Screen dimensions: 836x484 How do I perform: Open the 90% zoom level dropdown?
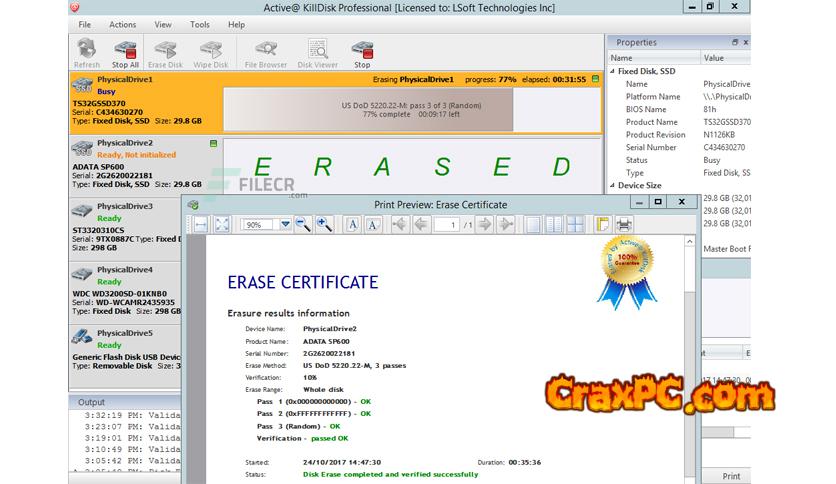(286, 225)
